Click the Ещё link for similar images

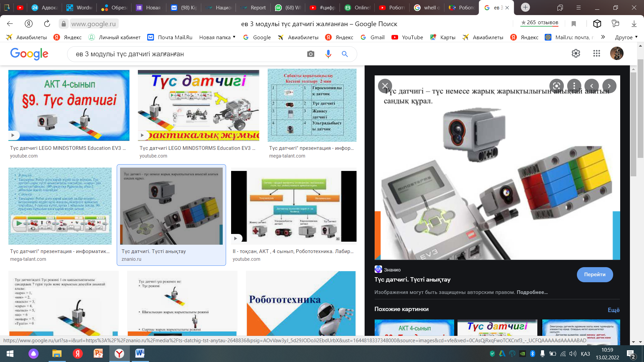[x=613, y=310]
